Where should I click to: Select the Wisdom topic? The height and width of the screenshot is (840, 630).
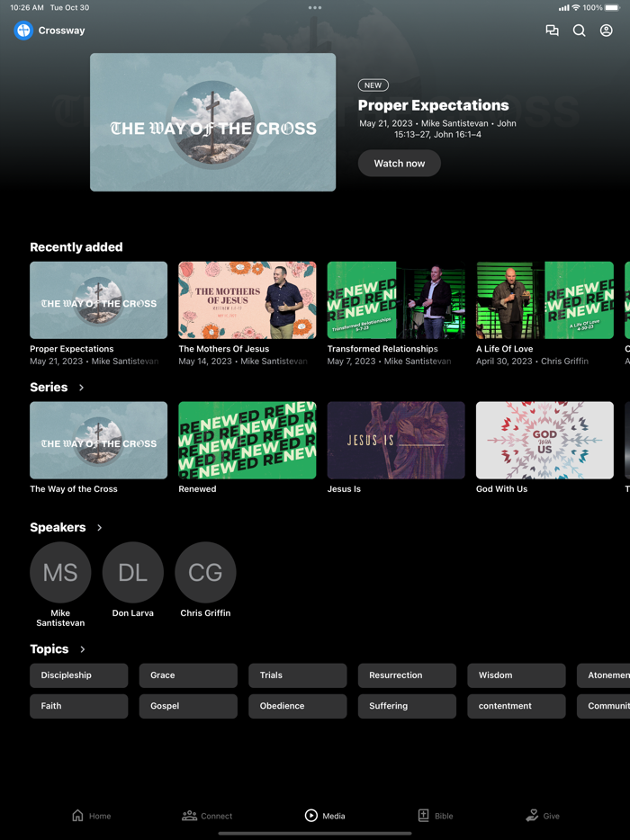[517, 675]
